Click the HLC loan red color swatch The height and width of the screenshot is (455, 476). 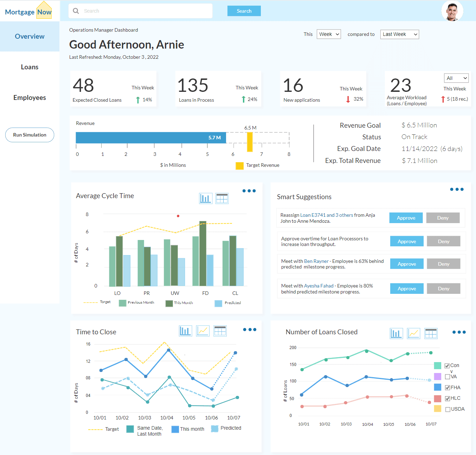[438, 398]
